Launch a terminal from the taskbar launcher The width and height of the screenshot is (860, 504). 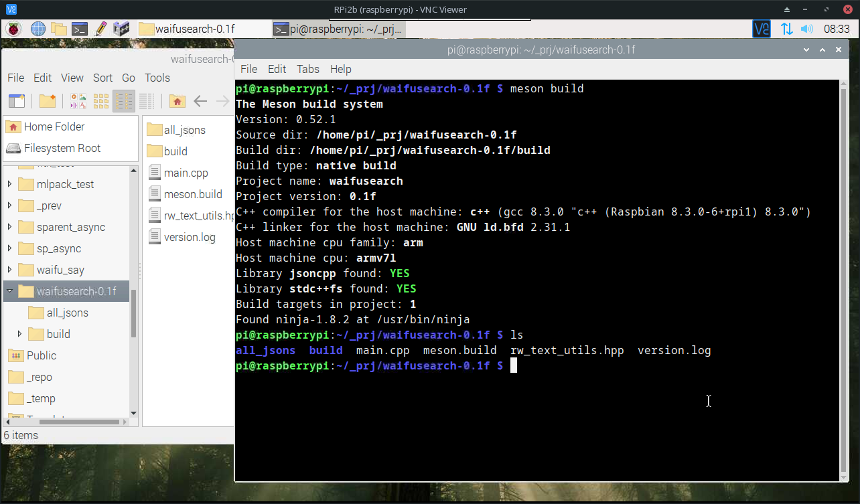(80, 29)
